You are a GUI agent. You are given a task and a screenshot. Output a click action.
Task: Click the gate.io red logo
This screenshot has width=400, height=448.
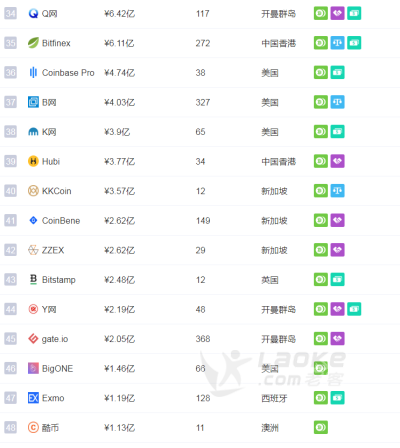33,339
